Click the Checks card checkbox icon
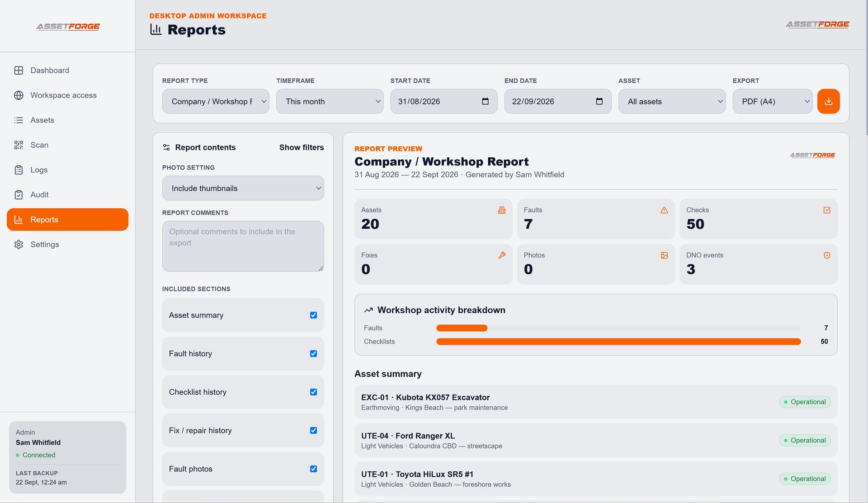 pyautogui.click(x=827, y=210)
